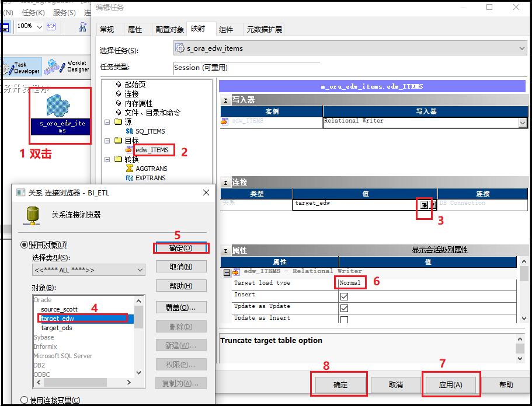Select Microsoft SQL Server in object list

point(62,356)
